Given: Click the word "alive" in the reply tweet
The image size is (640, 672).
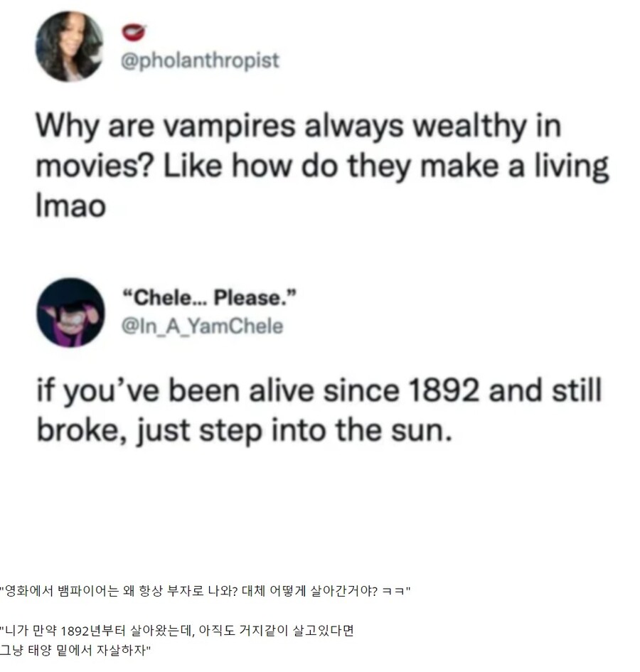Looking at the screenshot, I should (x=282, y=390).
